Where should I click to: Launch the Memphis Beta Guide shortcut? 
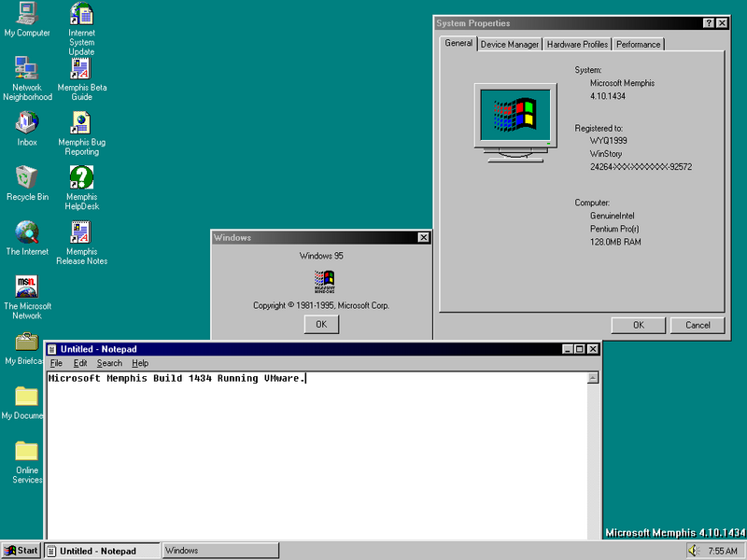pos(81,68)
